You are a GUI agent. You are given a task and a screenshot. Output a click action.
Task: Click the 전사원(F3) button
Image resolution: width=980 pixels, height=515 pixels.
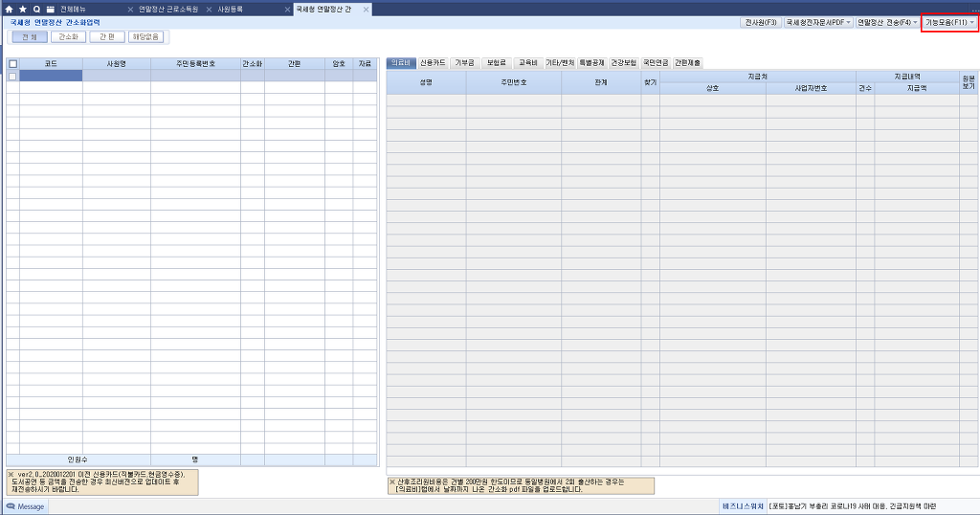(x=761, y=21)
